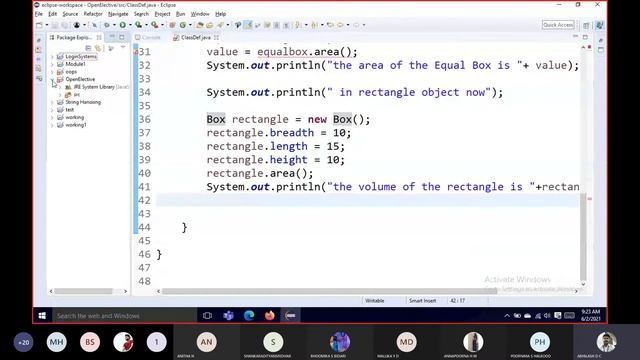Image resolution: width=640 pixels, height=360 pixels.
Task: Click the New file toolbar icon
Action: click(x=39, y=25)
